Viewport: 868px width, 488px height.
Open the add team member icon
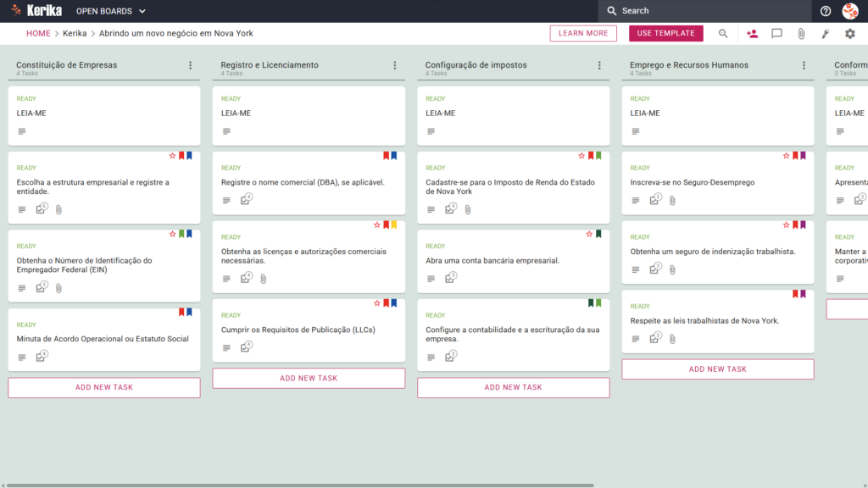[x=752, y=34]
